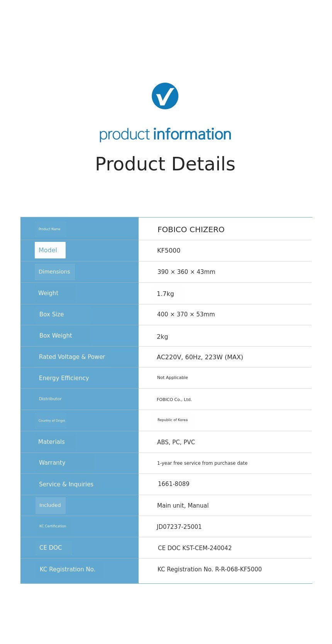The width and height of the screenshot is (332, 644).
Task: Click the service phone number 1661-8089
Action: [174, 484]
